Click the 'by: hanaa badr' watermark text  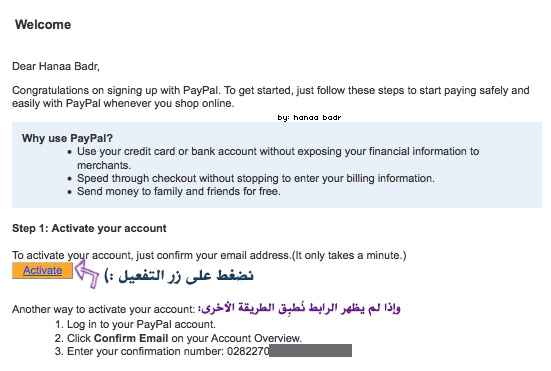(309, 117)
